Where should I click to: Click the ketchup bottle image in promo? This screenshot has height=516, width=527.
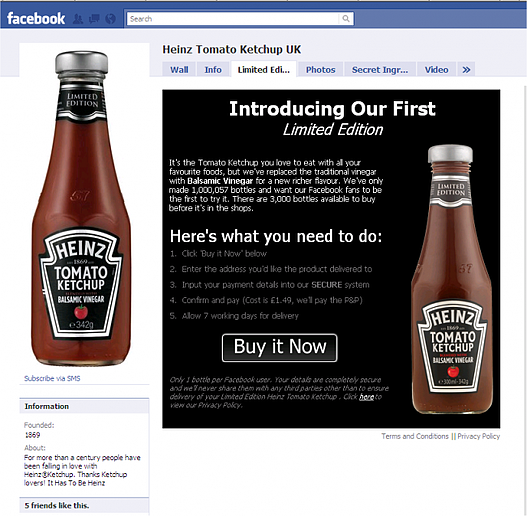click(x=452, y=279)
